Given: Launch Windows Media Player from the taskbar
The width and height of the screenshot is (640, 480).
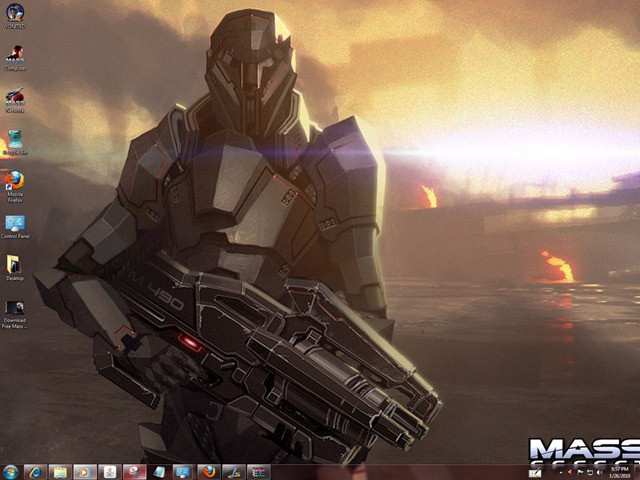Looking at the screenshot, I should 85,472.
